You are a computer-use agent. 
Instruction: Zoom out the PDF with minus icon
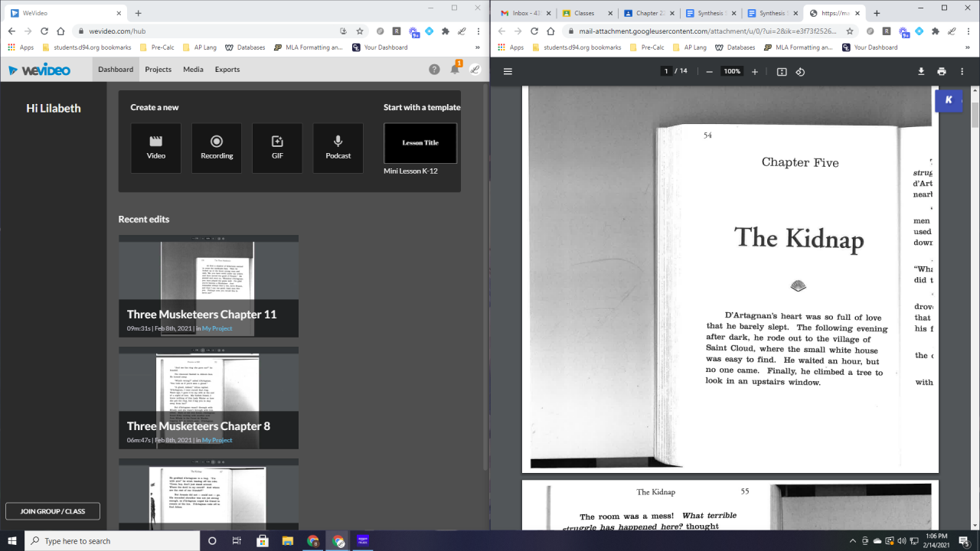click(709, 71)
